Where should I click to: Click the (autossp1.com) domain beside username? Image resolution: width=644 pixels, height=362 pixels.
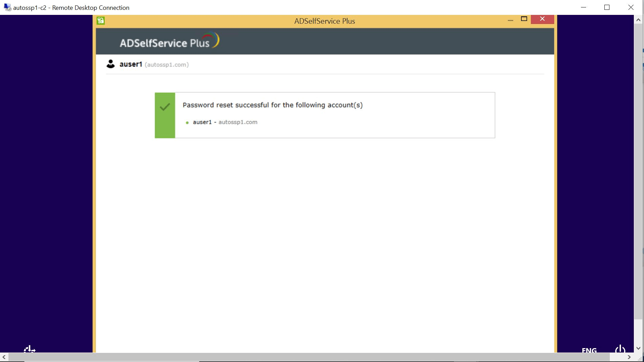click(167, 65)
